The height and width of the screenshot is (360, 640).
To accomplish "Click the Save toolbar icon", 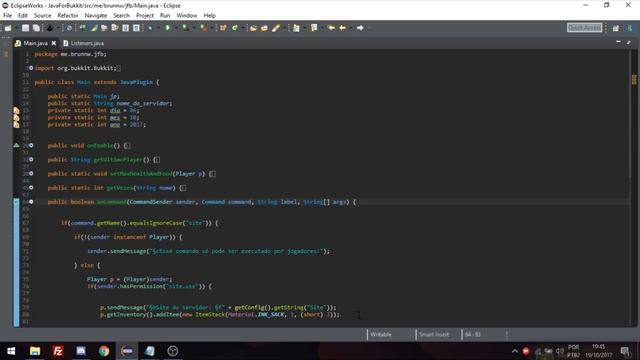I will [25, 28].
